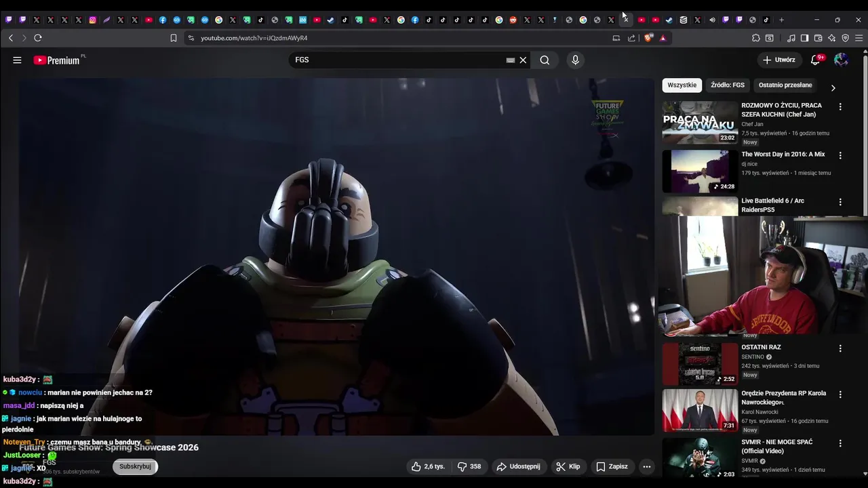Reload the YouTube page
This screenshot has width=868, height=488.
(x=38, y=38)
